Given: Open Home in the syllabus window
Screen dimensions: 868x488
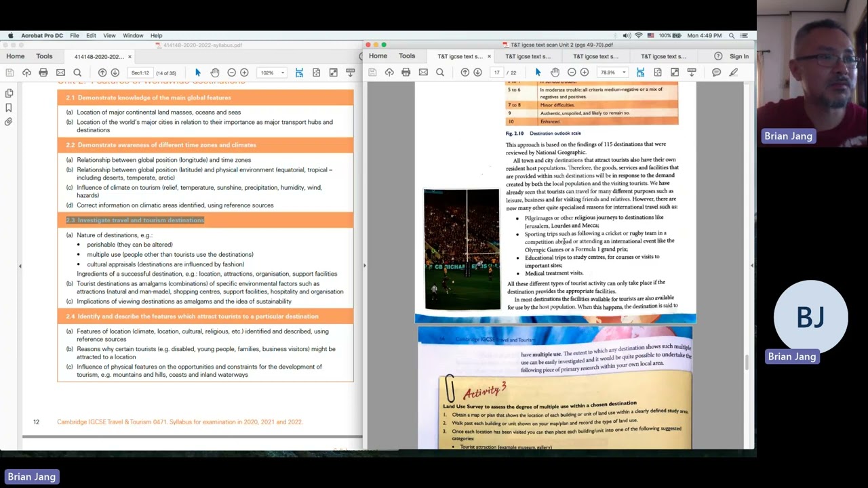Looking at the screenshot, I should pyautogui.click(x=16, y=56).
